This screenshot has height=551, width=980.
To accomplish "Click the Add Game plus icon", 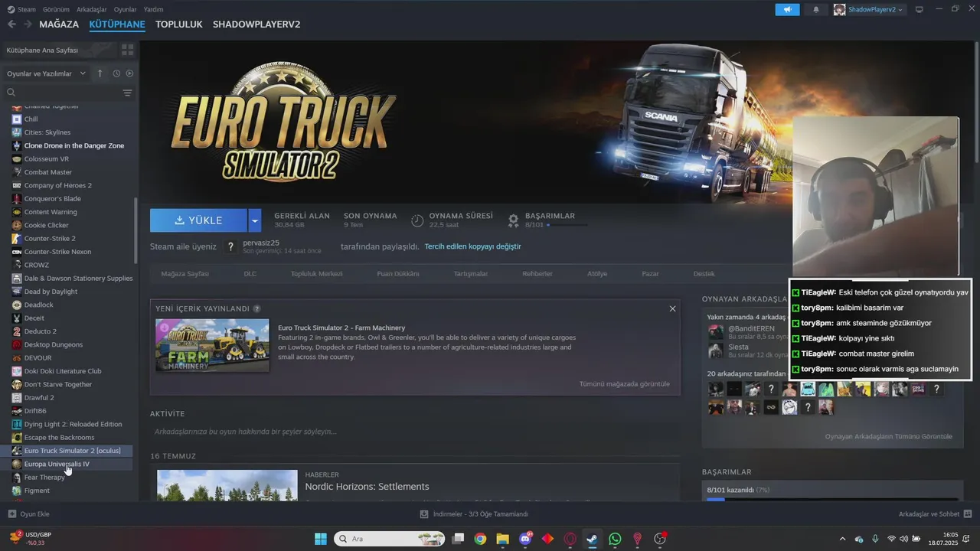I will click(11, 514).
